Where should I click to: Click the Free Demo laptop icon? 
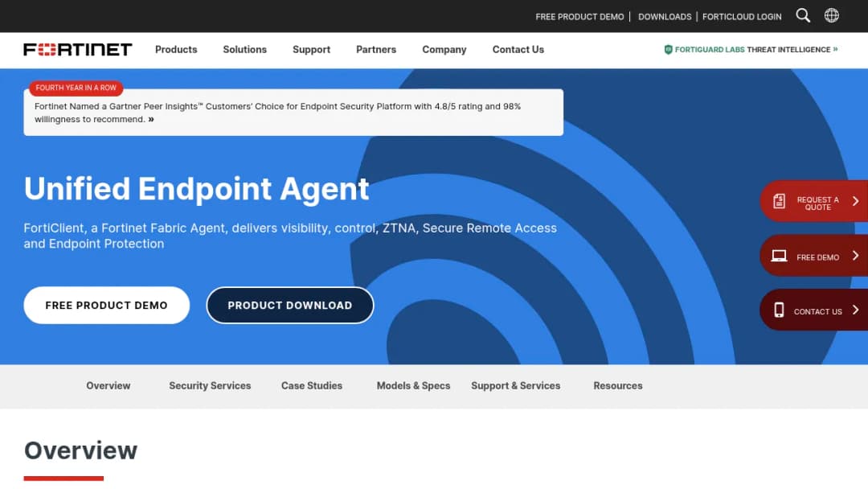[779, 256]
